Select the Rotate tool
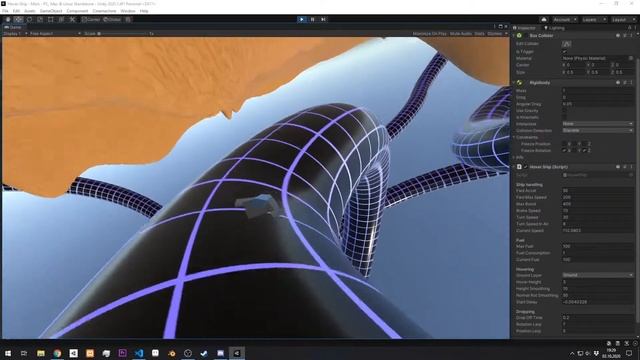Viewport: 640px width, 360px height. click(x=29, y=19)
